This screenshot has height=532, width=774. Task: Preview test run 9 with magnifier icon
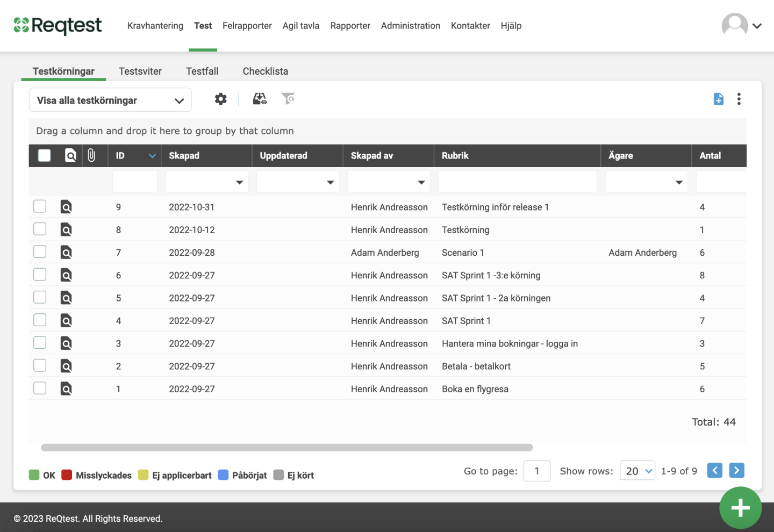pyautogui.click(x=66, y=207)
